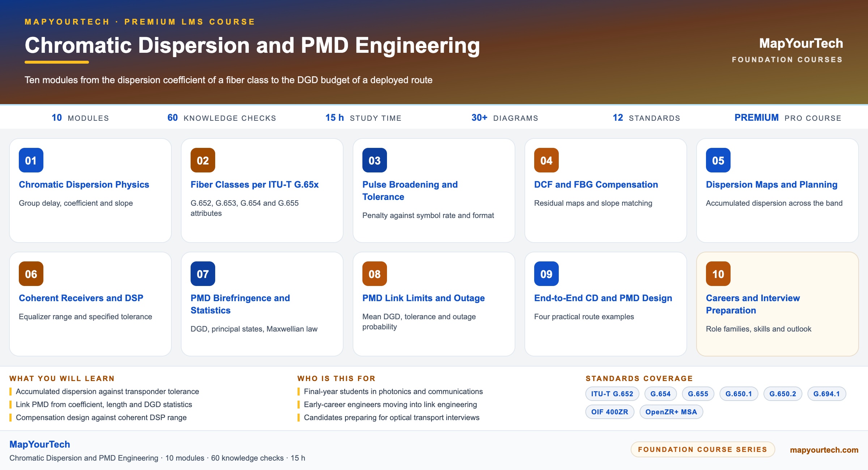Click the 02 module number badge
The height and width of the screenshot is (470, 868).
203,160
